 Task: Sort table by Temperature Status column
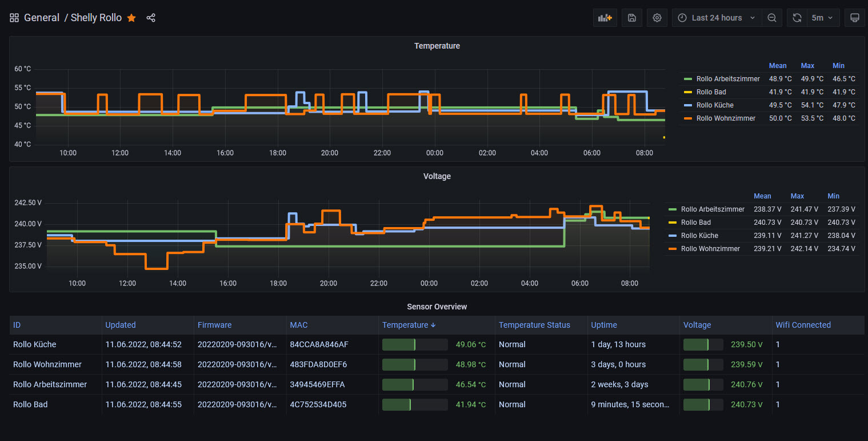pyautogui.click(x=534, y=325)
